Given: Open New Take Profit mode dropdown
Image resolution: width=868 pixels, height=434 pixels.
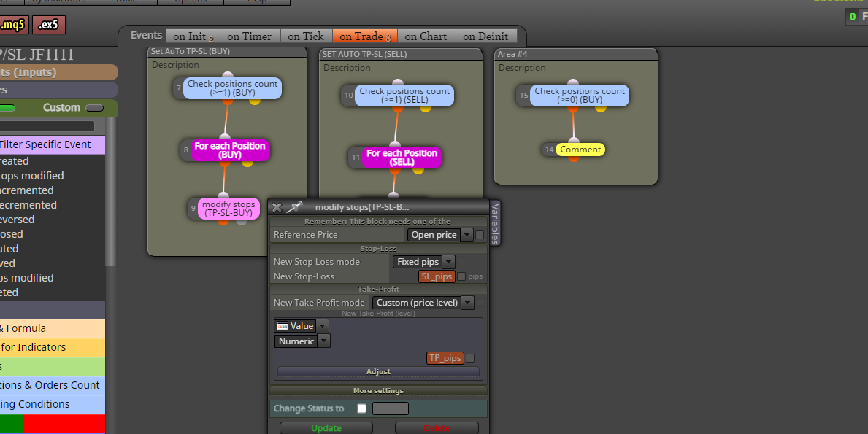Looking at the screenshot, I should pos(423,303).
